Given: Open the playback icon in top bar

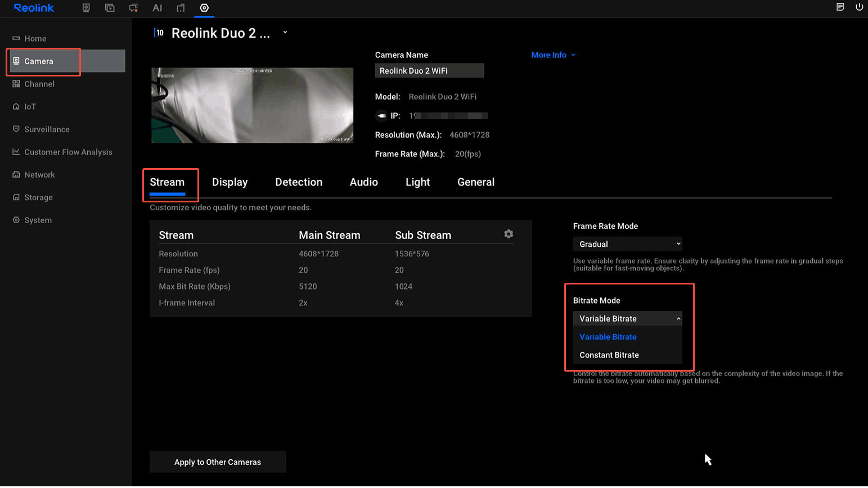Looking at the screenshot, I should click(x=110, y=8).
